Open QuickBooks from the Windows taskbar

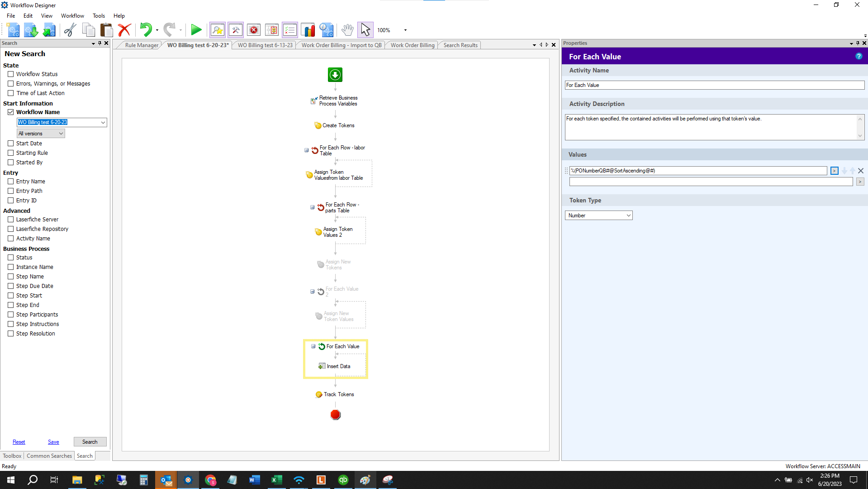point(343,480)
